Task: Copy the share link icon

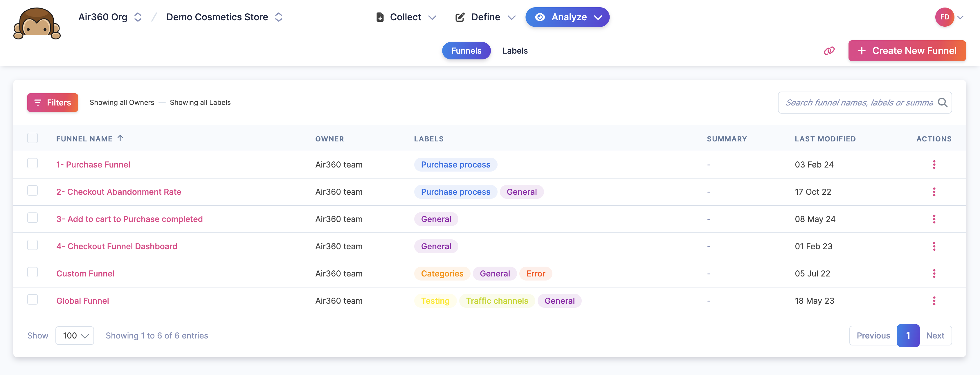Action: click(829, 51)
